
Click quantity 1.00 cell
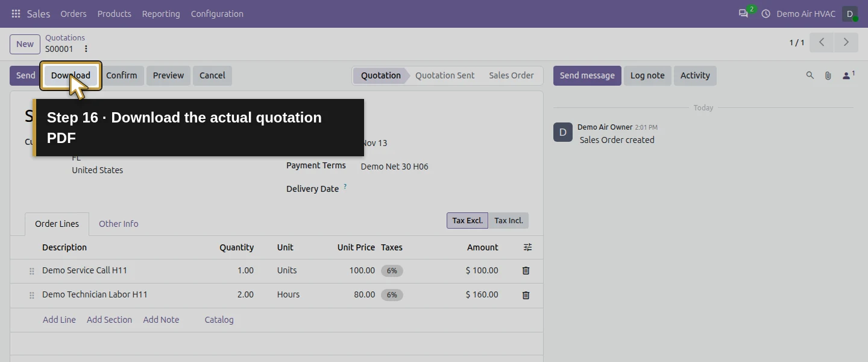(x=245, y=270)
